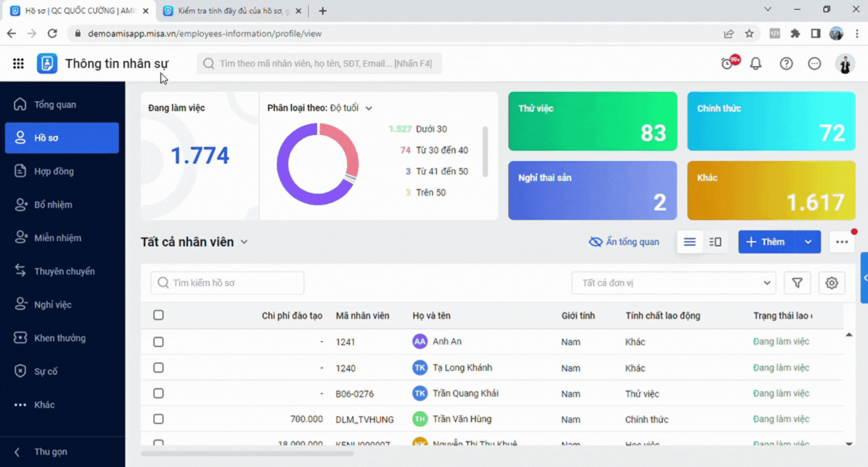Open the three-dot more options button
The width and height of the screenshot is (868, 467).
pyautogui.click(x=842, y=242)
